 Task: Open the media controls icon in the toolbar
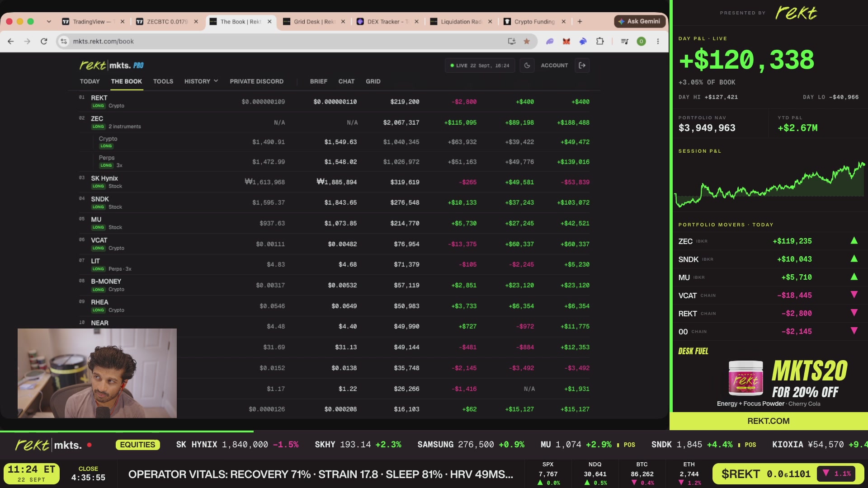coord(625,41)
